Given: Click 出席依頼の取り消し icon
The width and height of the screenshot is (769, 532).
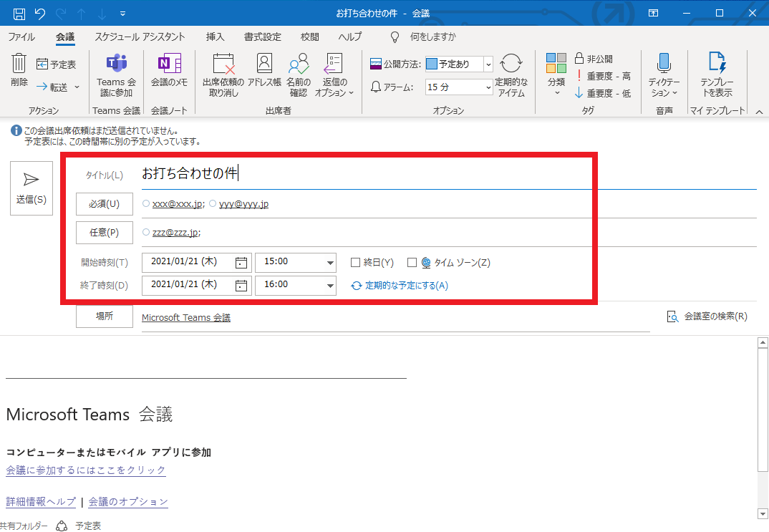Looking at the screenshot, I should (x=223, y=63).
